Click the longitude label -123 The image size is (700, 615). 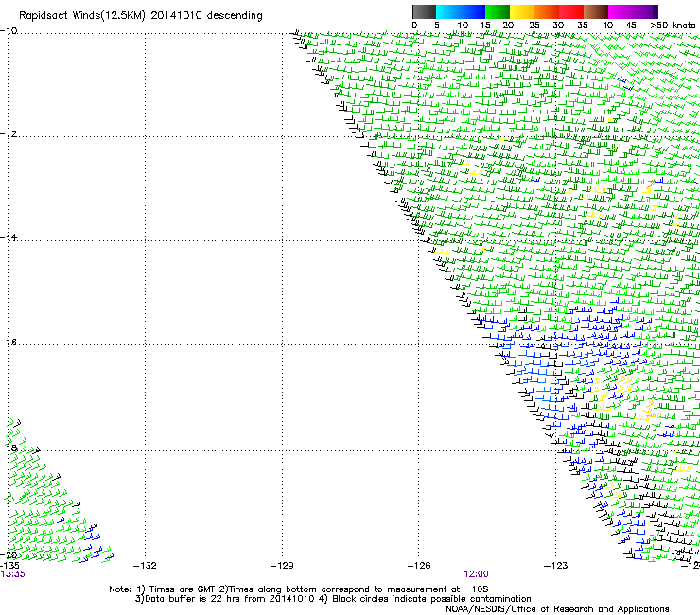556,566
